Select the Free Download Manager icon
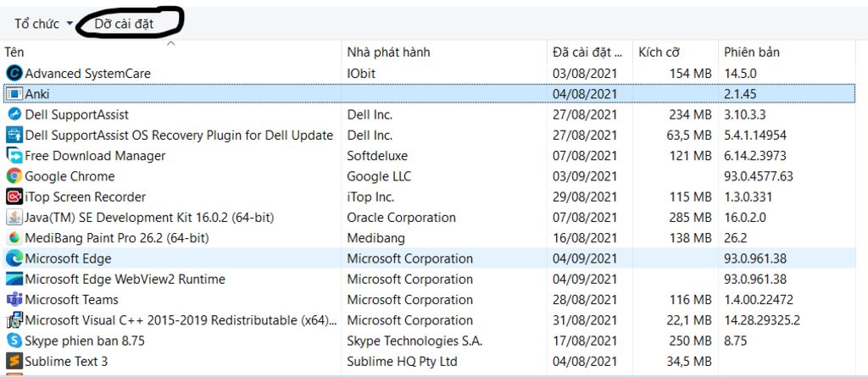 coord(14,156)
